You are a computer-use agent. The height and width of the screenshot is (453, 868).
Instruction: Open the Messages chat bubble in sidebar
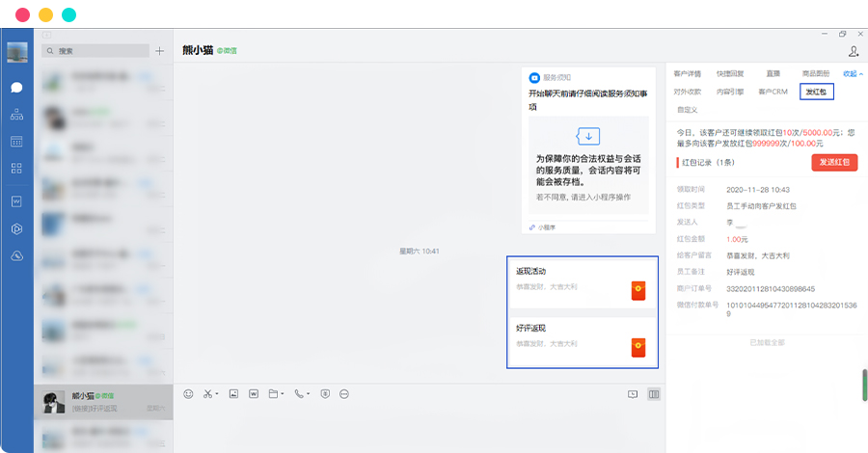[x=16, y=87]
